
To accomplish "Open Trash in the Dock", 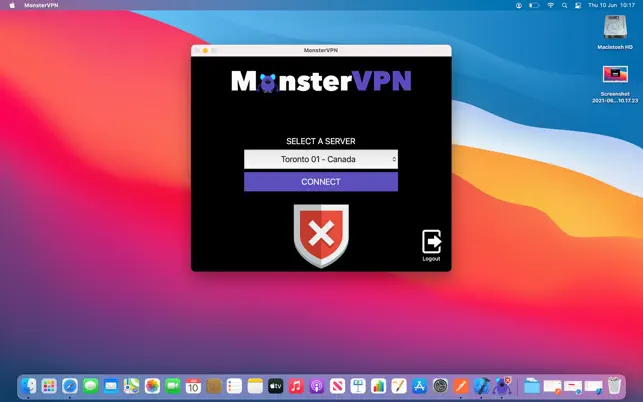I will point(614,386).
